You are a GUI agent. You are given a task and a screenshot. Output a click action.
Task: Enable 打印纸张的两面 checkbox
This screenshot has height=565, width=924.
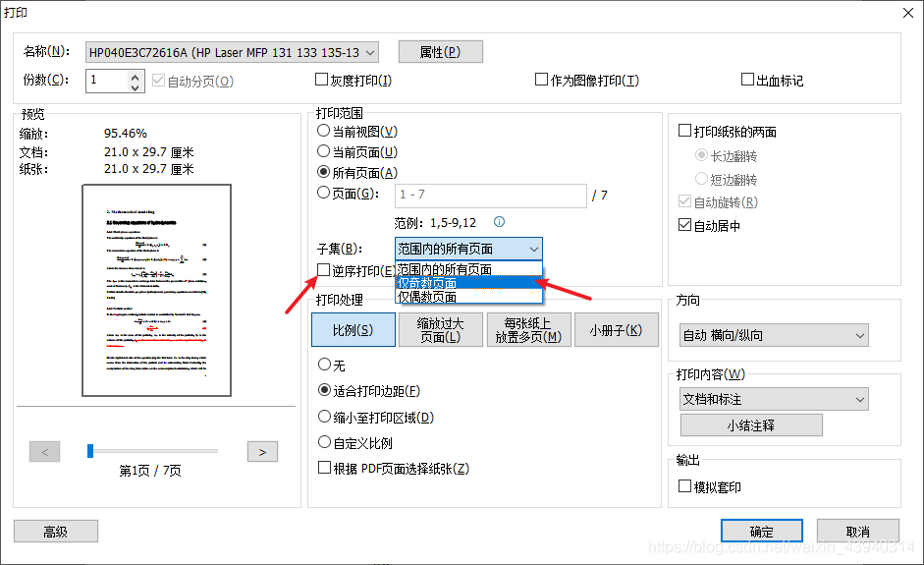pyautogui.click(x=684, y=131)
